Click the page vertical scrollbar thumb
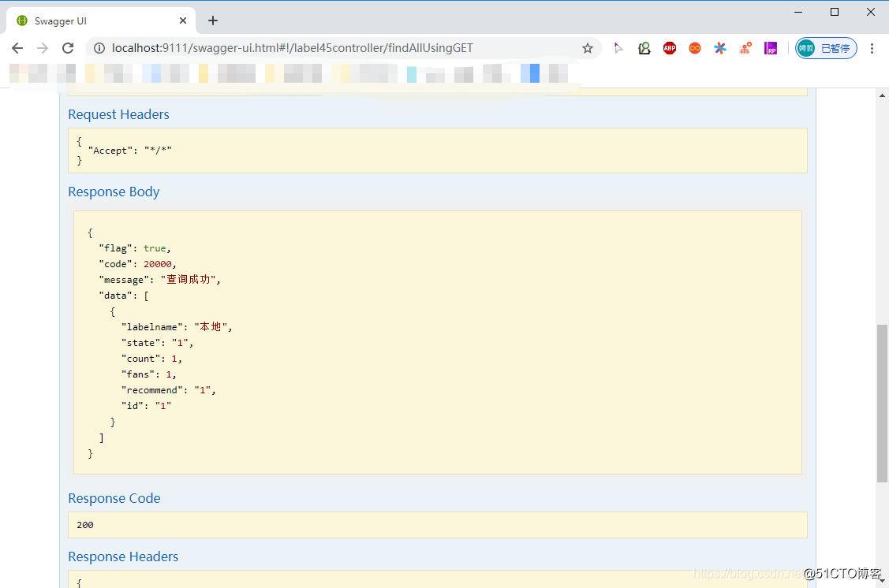Screen dimensions: 889x588 point(882,404)
